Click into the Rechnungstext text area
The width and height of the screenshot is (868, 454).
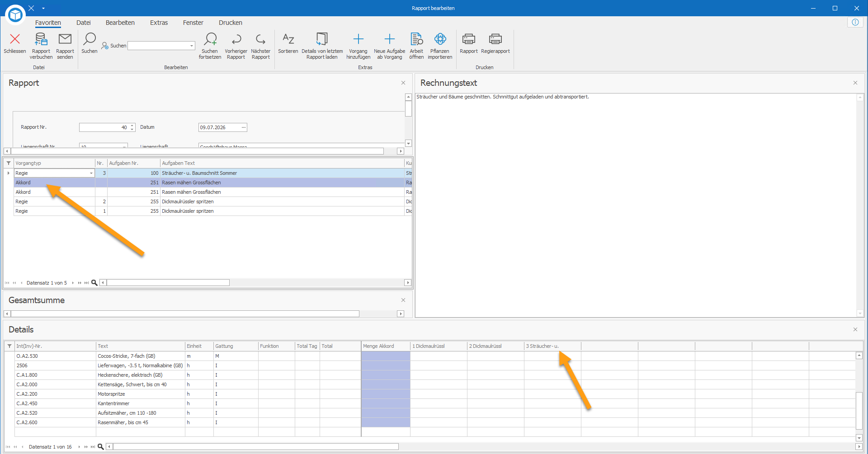pos(636,205)
